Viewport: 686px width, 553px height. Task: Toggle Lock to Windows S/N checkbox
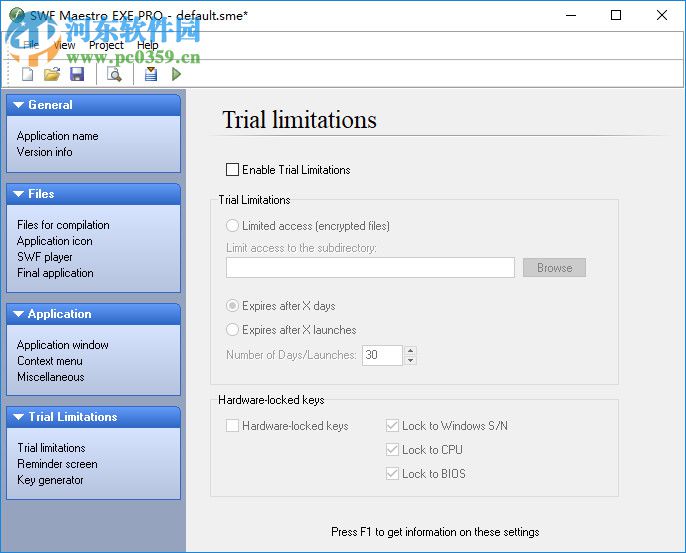(392, 426)
